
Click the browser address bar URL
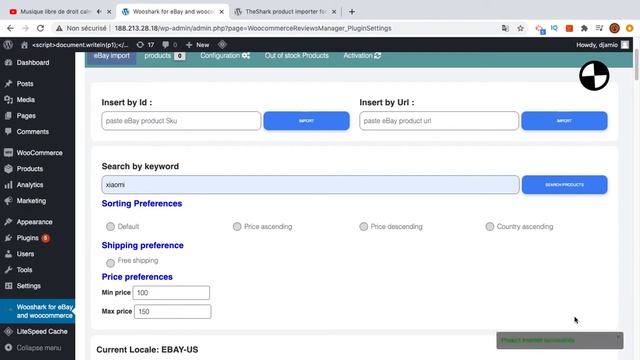click(253, 28)
